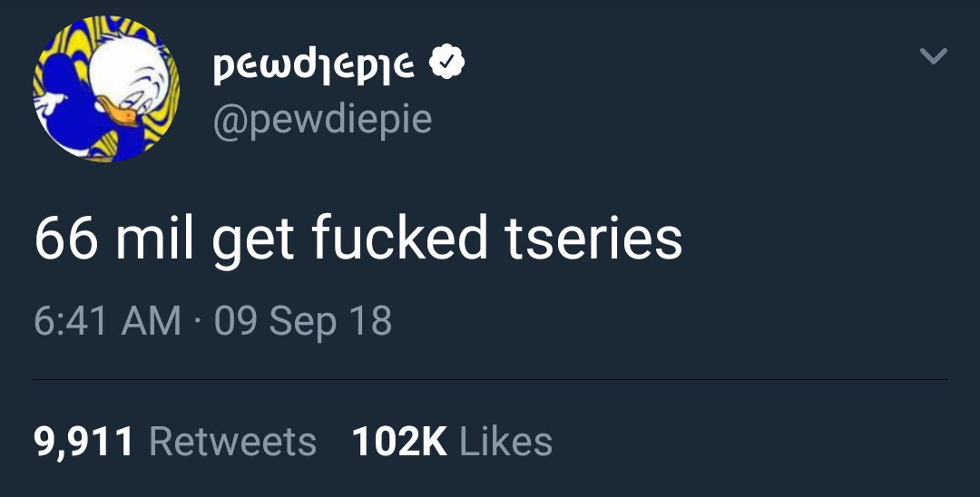Screen dimensions: 980x497
Task: Open the @pewdiepie handle link
Action: (322, 119)
